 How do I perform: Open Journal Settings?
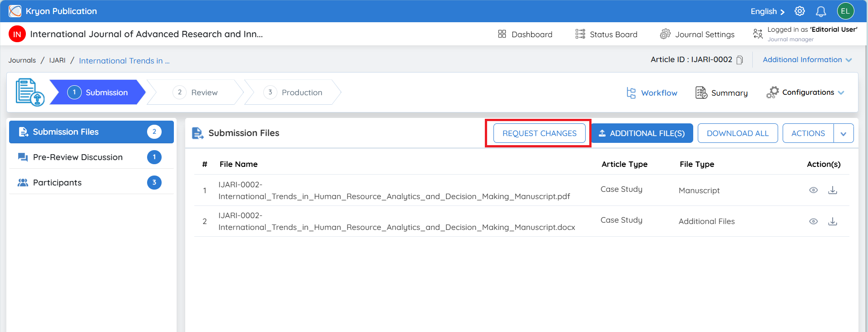[x=697, y=34]
